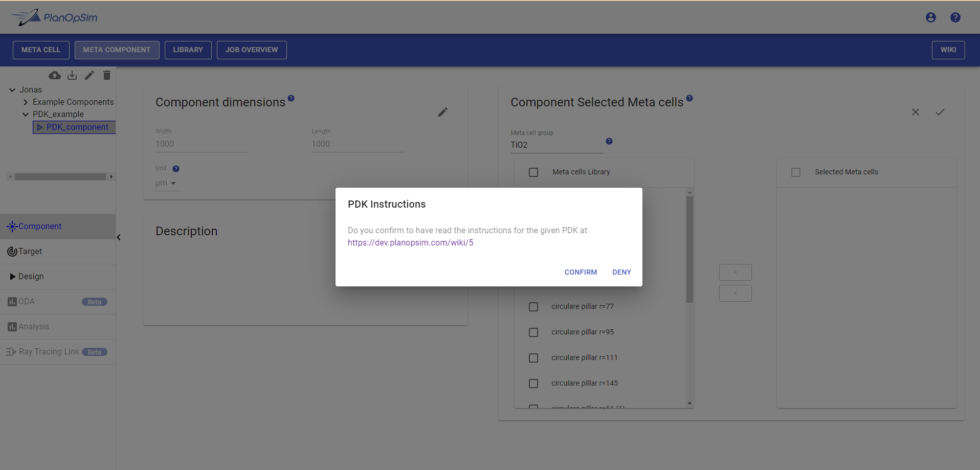Collapse the Jonas tree node

(12, 90)
